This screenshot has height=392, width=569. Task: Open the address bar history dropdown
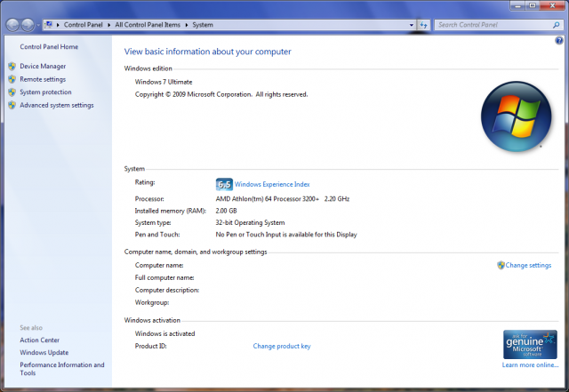[x=411, y=25]
